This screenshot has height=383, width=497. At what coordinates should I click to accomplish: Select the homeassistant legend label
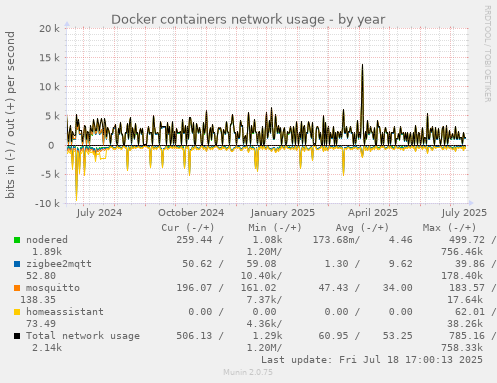pyautogui.click(x=65, y=312)
